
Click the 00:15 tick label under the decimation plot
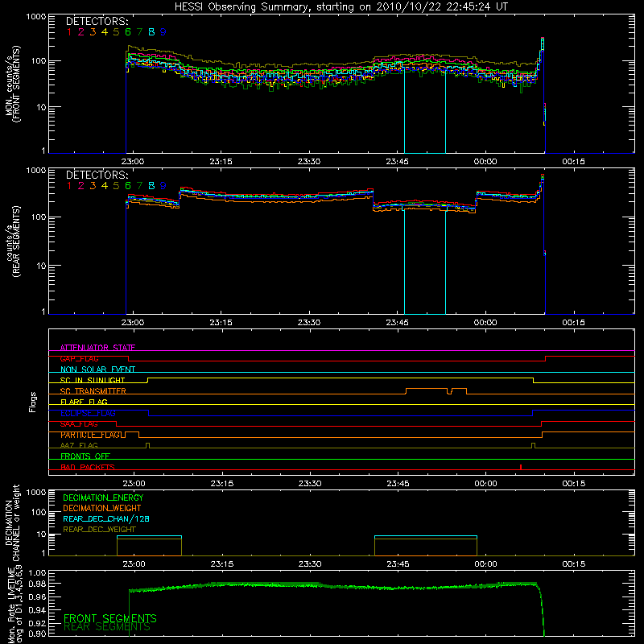click(574, 564)
